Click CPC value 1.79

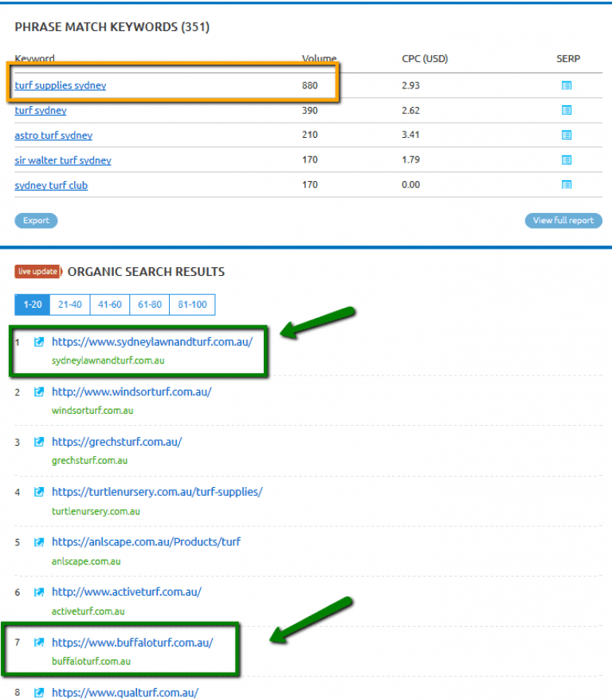(x=410, y=159)
